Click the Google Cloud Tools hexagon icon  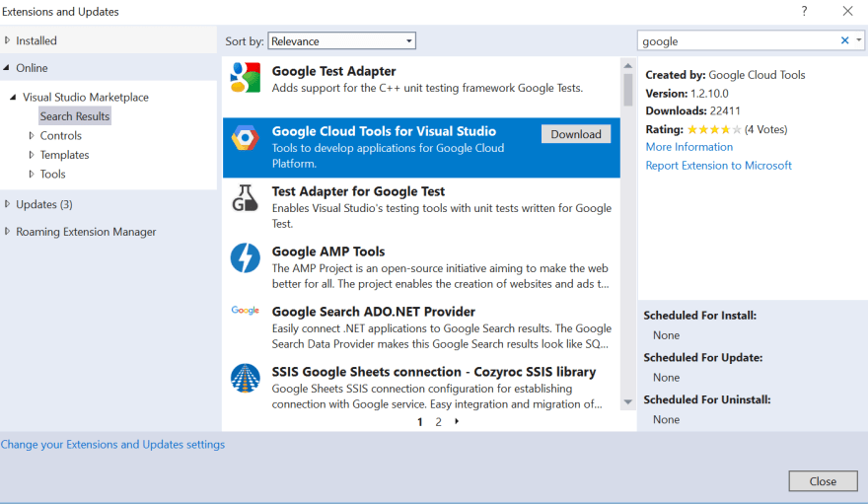pyautogui.click(x=246, y=138)
